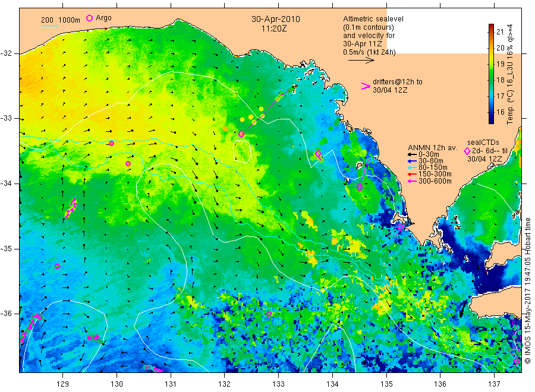Viewport: 535px width, 392px height.
Task: Click 'ANMN 12h av.' legend heading
Action: [432, 148]
